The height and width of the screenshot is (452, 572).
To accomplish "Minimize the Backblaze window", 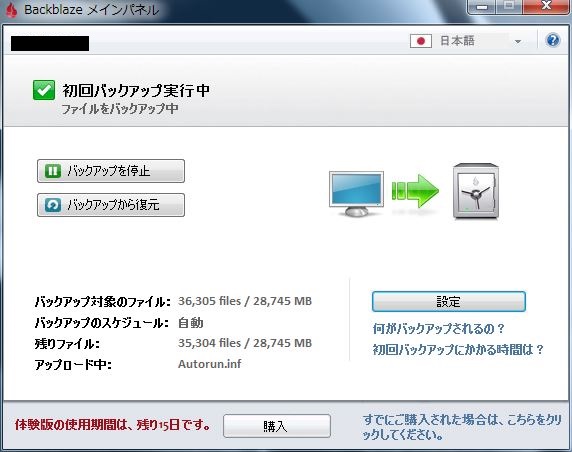I will [482, 7].
